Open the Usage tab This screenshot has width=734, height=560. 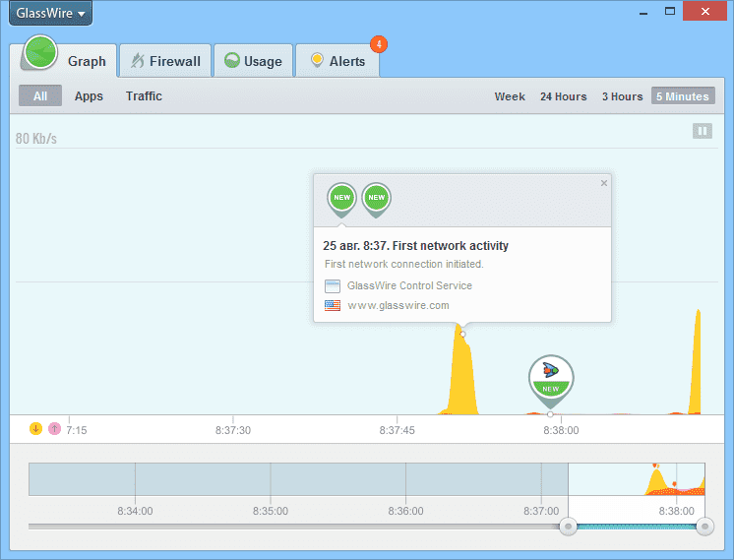tap(253, 61)
